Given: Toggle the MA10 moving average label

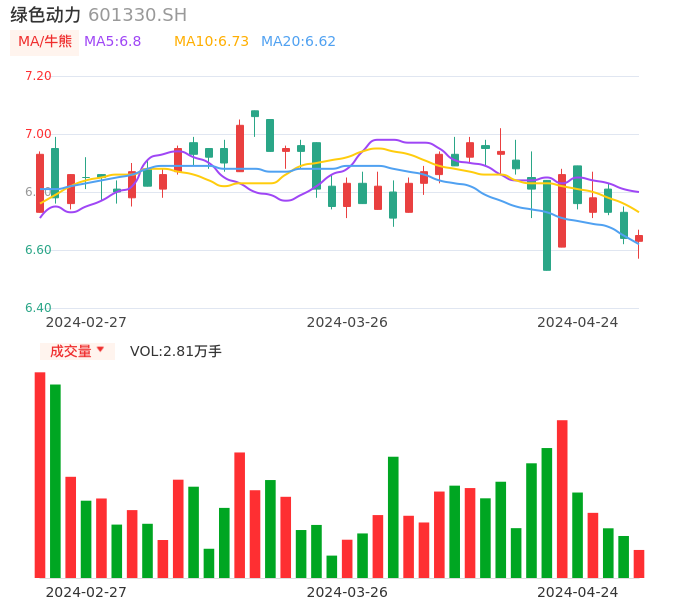Looking at the screenshot, I should (x=211, y=42).
